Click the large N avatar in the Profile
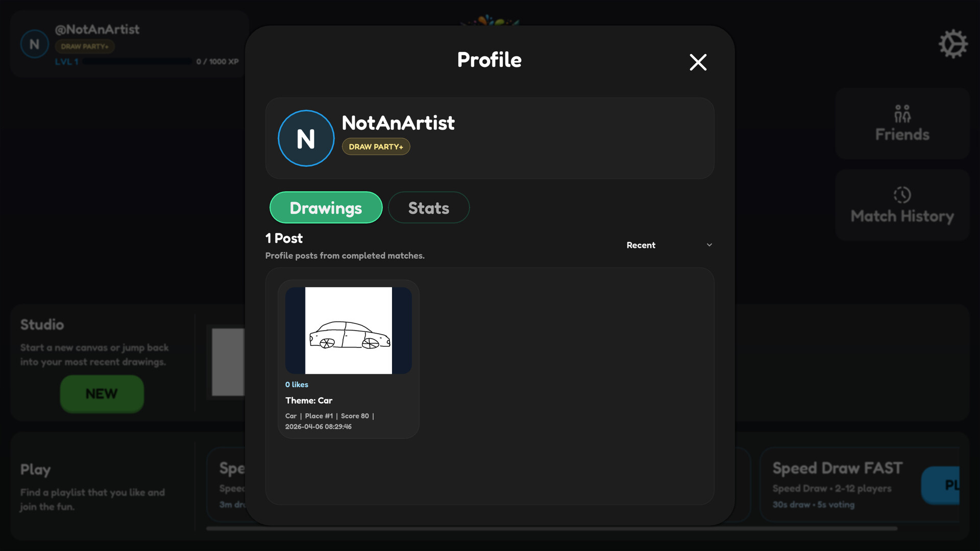The image size is (980, 551). 306,138
